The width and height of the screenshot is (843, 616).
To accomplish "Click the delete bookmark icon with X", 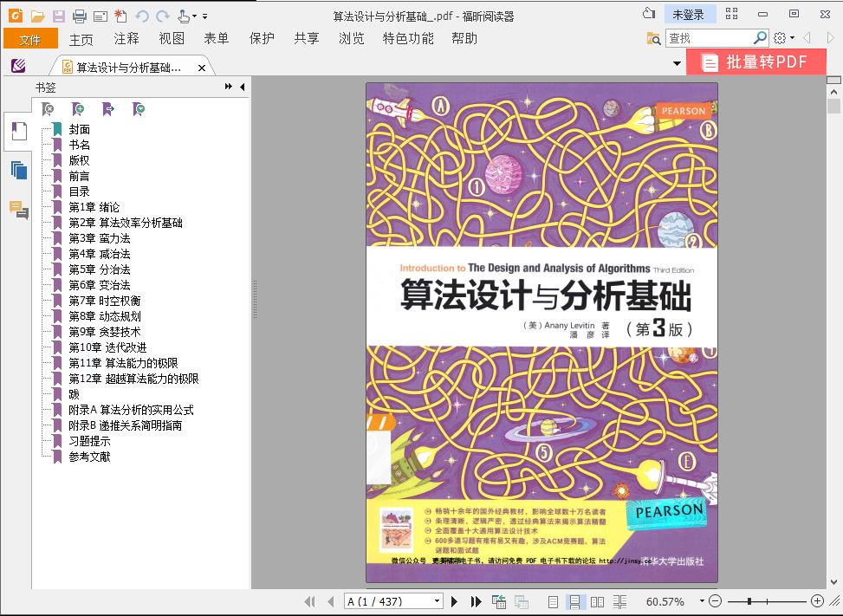I will pos(48,109).
